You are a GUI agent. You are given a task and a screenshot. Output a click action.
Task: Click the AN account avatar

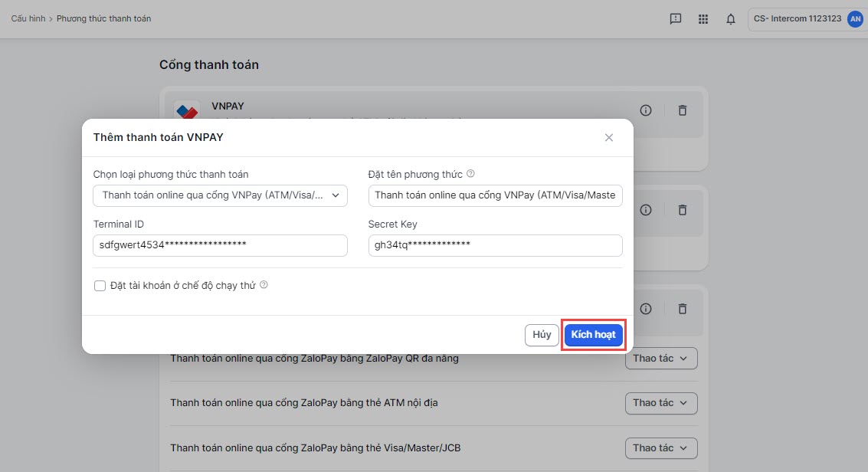point(856,19)
